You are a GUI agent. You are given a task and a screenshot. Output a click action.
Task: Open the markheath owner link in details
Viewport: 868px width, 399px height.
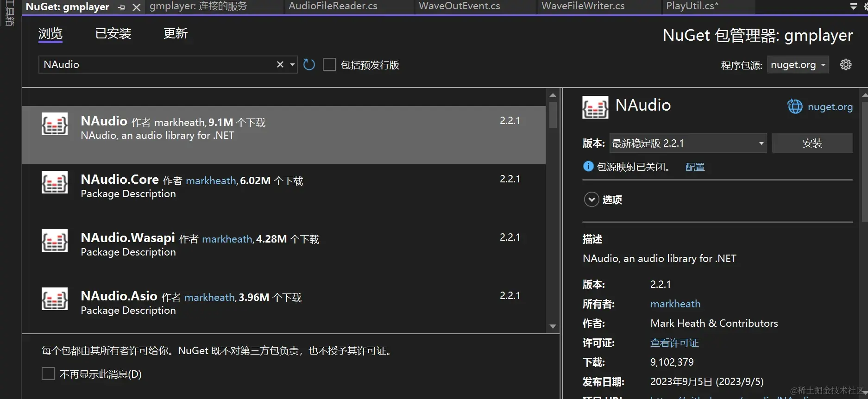675,304
